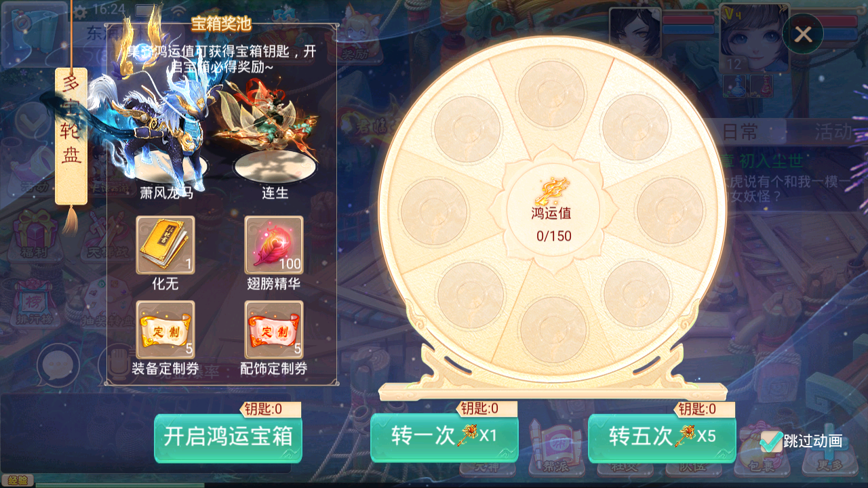Switch to the 日常 tab
This screenshot has width=868, height=488.
point(740,132)
